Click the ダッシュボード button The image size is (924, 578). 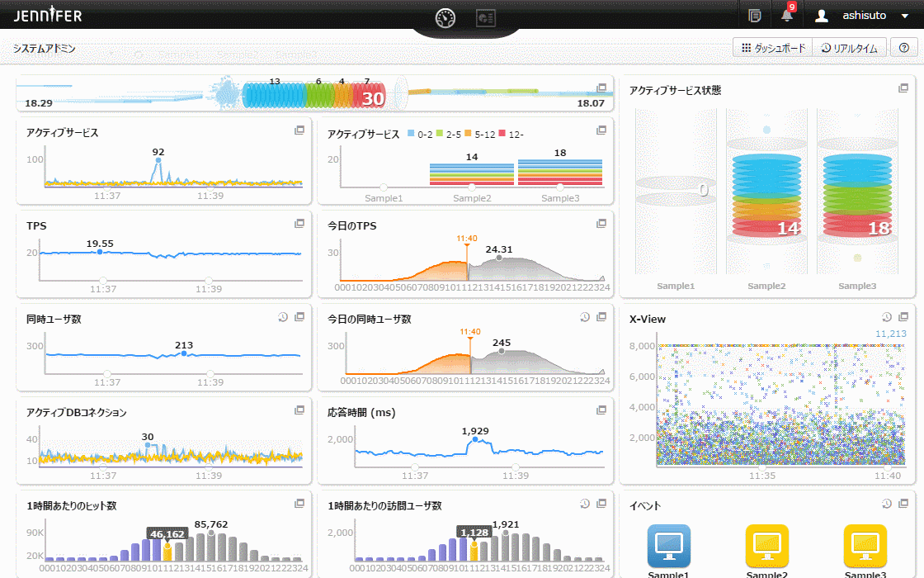pyautogui.click(x=773, y=48)
